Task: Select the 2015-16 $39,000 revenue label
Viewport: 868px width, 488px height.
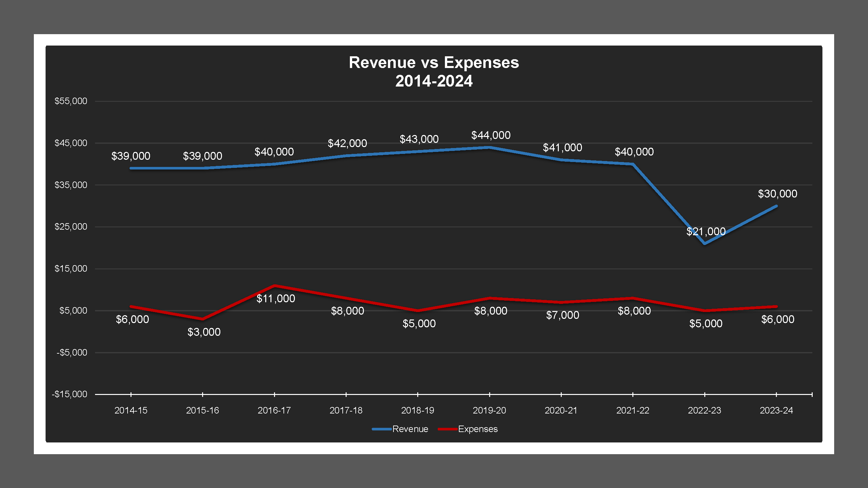Action: [202, 156]
